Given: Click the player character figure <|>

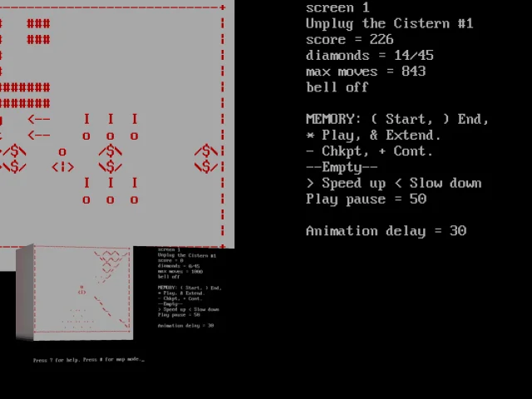Looking at the screenshot, I should (62, 160).
